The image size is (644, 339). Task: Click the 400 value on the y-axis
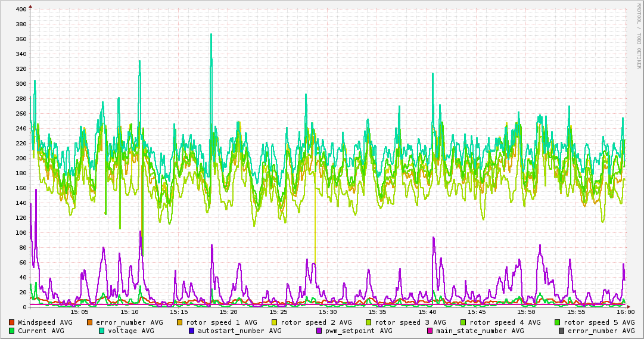click(x=20, y=10)
